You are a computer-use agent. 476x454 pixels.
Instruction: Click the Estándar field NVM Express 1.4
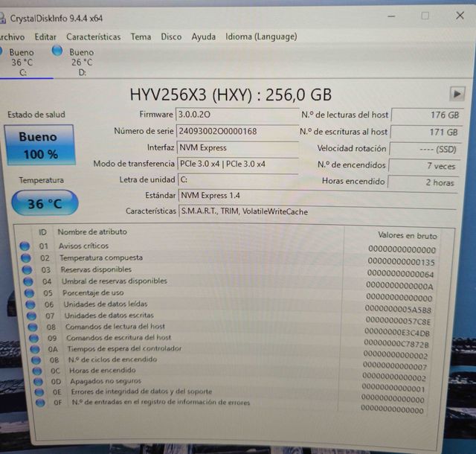coord(318,196)
